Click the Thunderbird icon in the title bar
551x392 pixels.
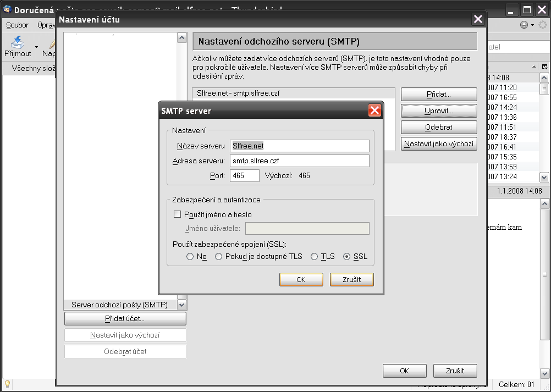(x=8, y=9)
